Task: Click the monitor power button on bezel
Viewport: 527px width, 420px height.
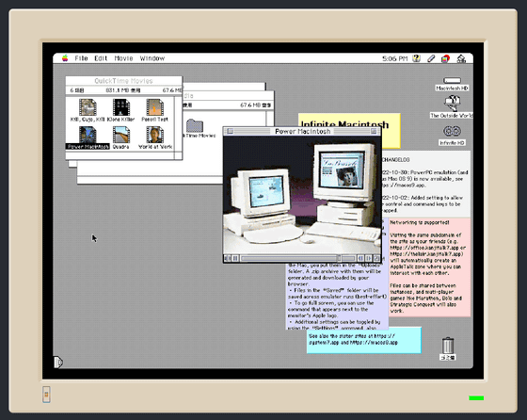Action: coord(46,395)
